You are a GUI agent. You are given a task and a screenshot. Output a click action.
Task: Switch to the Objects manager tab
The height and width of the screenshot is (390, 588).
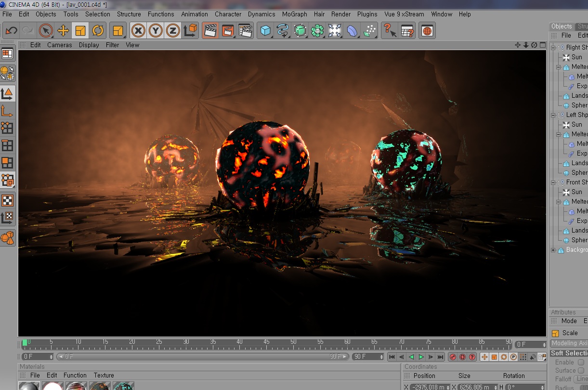click(x=562, y=26)
